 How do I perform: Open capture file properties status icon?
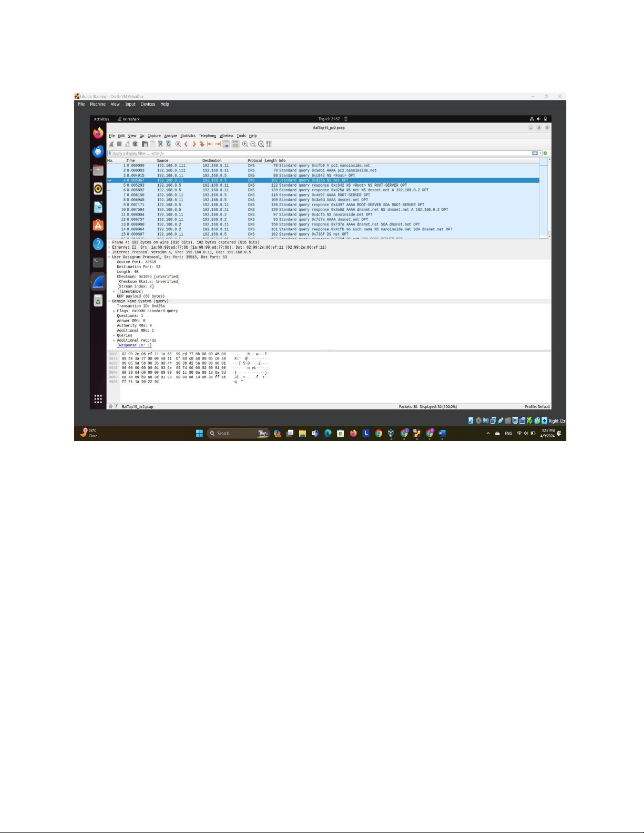(x=116, y=406)
